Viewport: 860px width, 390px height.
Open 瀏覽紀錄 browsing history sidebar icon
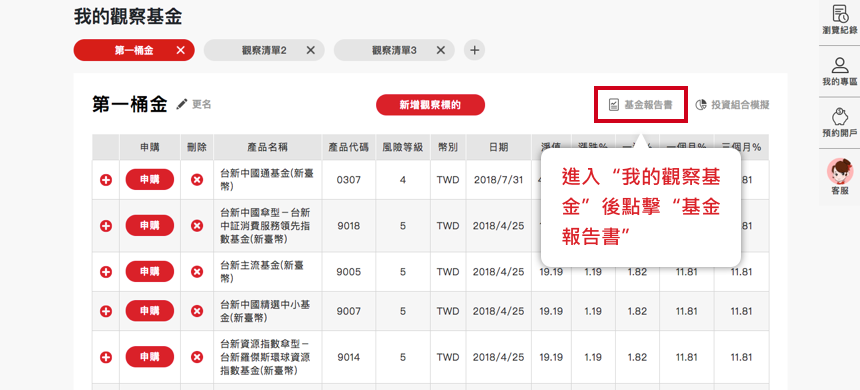pyautogui.click(x=839, y=20)
